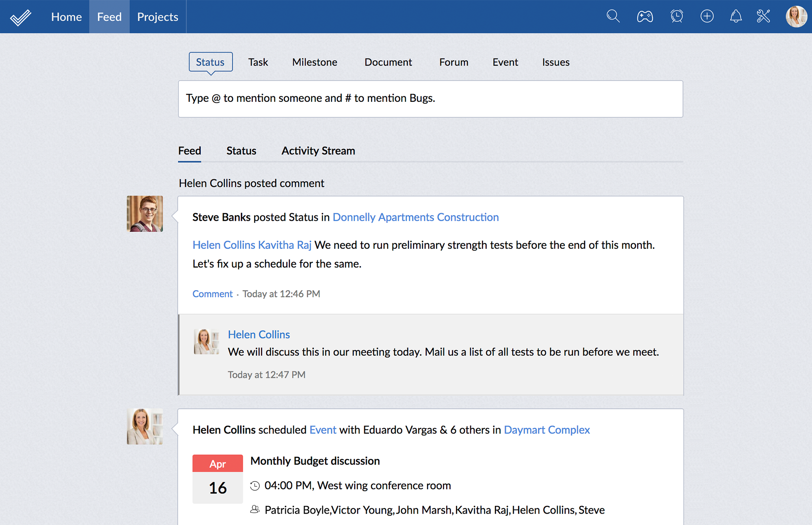This screenshot has height=525, width=812.
Task: Click in the status message input box
Action: pyautogui.click(x=430, y=99)
